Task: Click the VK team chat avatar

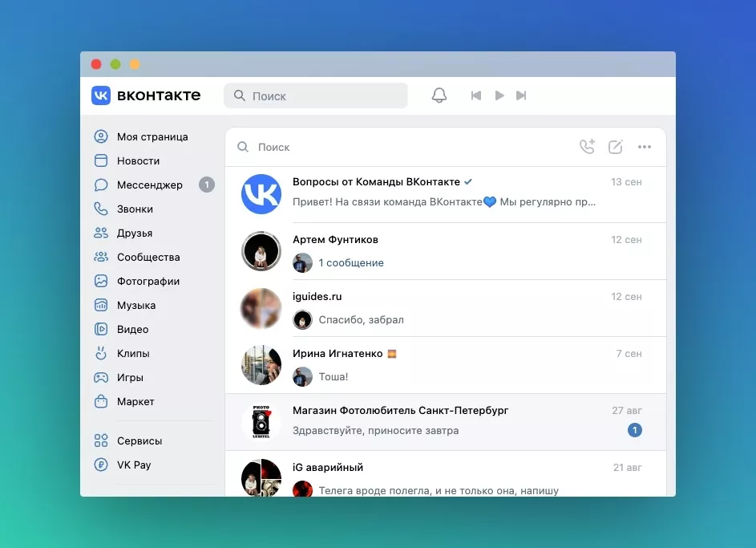Action: pyautogui.click(x=261, y=194)
